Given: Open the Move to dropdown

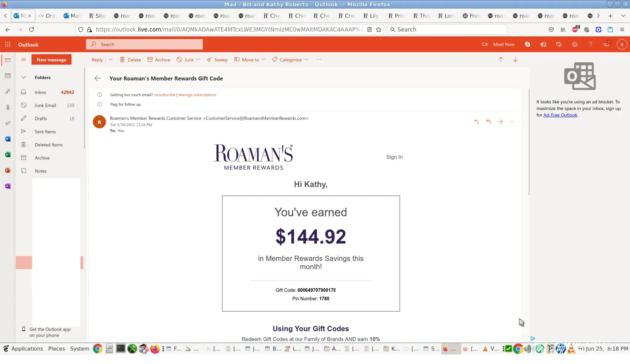Looking at the screenshot, I should pyautogui.click(x=250, y=60).
